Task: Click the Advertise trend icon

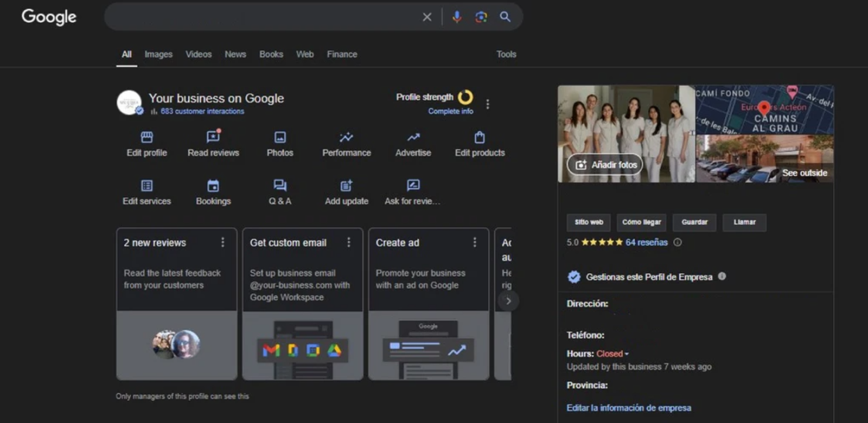Action: (413, 137)
